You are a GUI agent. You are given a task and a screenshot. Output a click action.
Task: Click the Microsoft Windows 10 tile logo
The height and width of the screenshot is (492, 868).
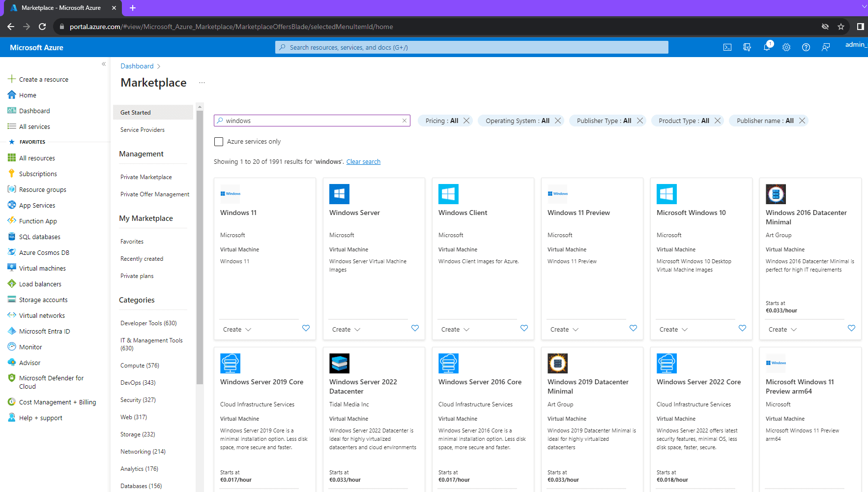[666, 194]
